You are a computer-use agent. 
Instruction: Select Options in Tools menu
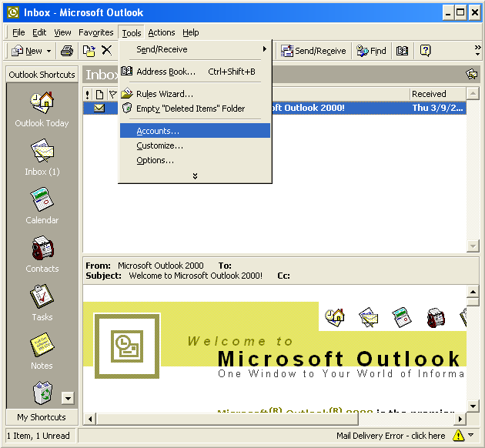(195, 160)
